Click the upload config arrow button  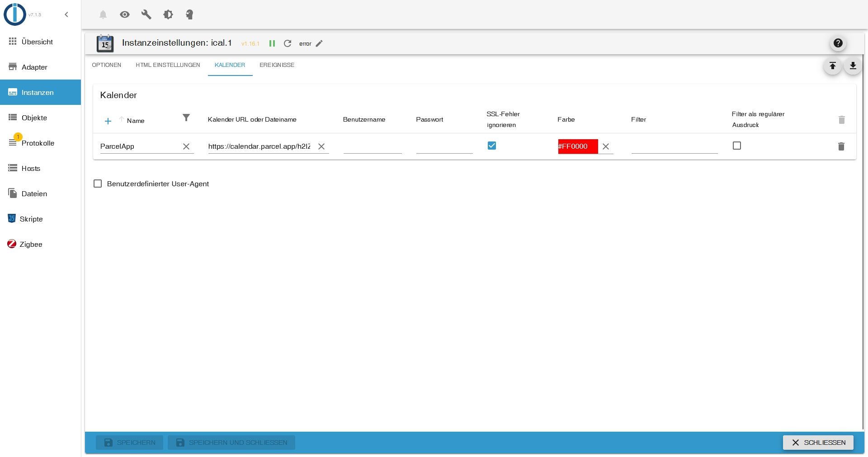tap(832, 66)
